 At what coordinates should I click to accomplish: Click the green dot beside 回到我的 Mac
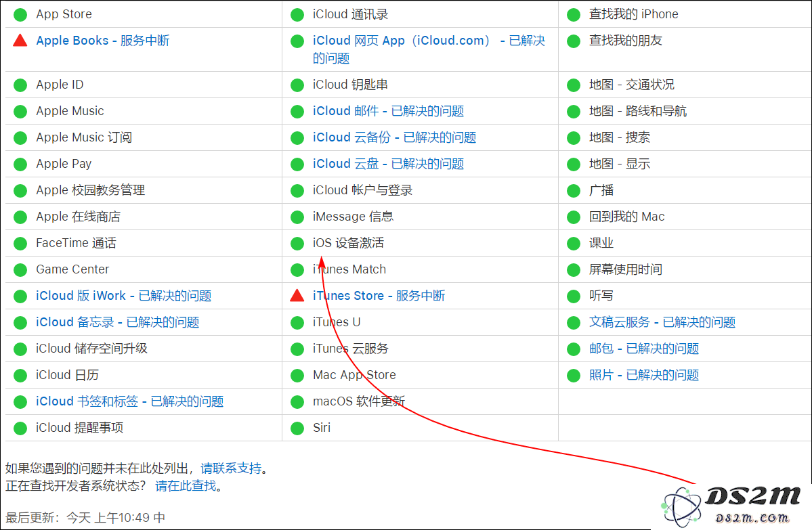coord(574,217)
